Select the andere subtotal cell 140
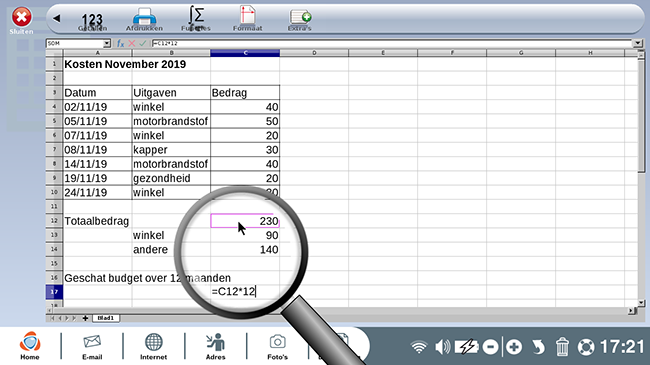The height and width of the screenshot is (365, 650). tap(245, 249)
